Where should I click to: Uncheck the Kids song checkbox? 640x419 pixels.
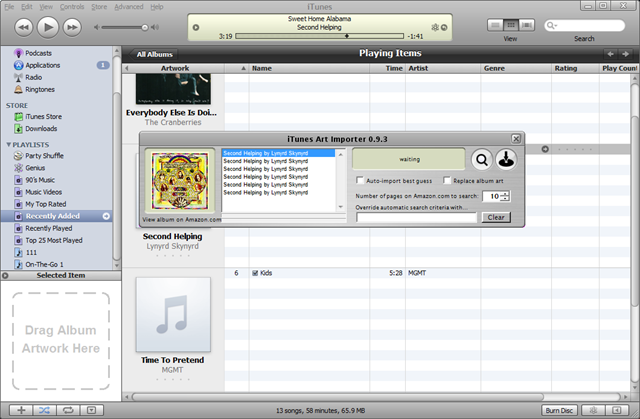(255, 273)
